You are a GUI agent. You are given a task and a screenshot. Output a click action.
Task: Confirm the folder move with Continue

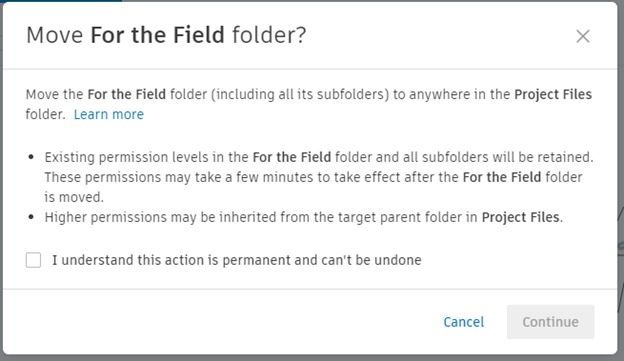pos(550,322)
